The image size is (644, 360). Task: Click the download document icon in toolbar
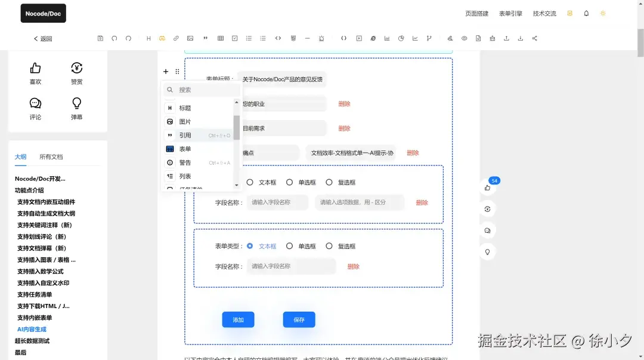coord(478,38)
